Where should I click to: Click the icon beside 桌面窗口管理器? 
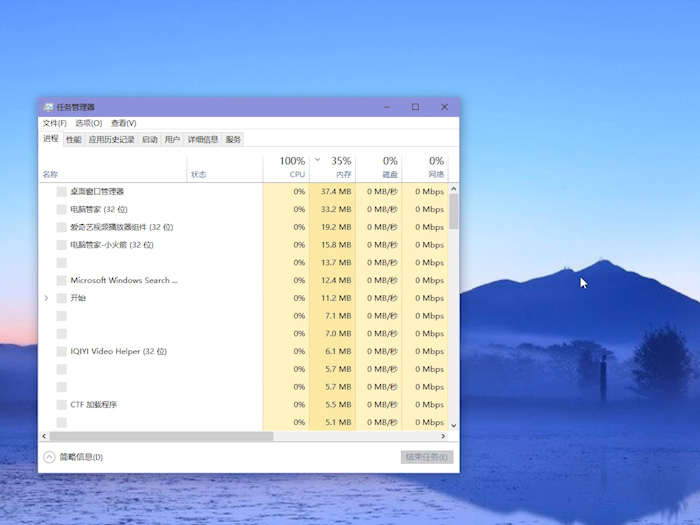[61, 191]
